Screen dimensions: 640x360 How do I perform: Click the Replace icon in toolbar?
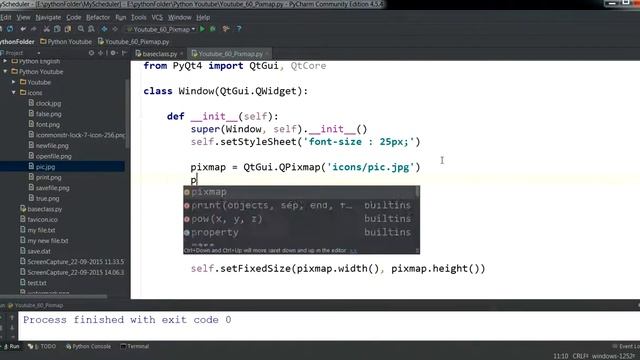(x=91, y=29)
